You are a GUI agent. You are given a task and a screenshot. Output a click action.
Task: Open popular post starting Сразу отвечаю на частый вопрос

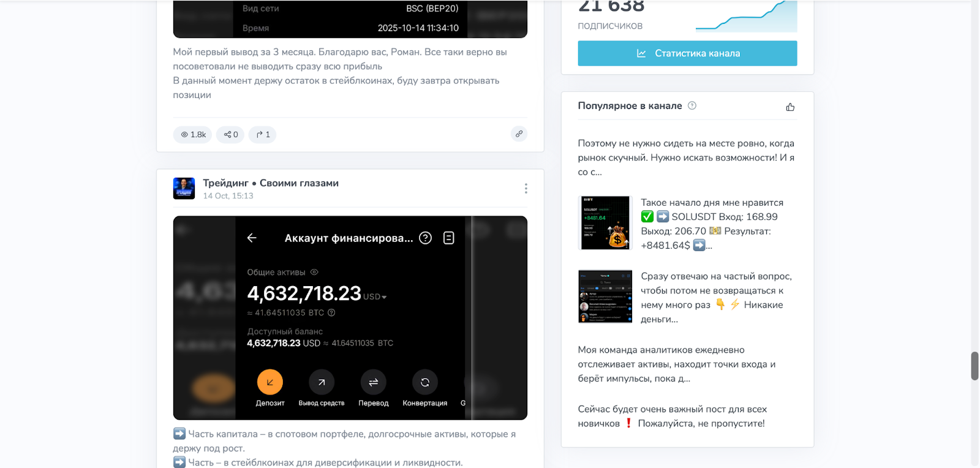pos(716,298)
